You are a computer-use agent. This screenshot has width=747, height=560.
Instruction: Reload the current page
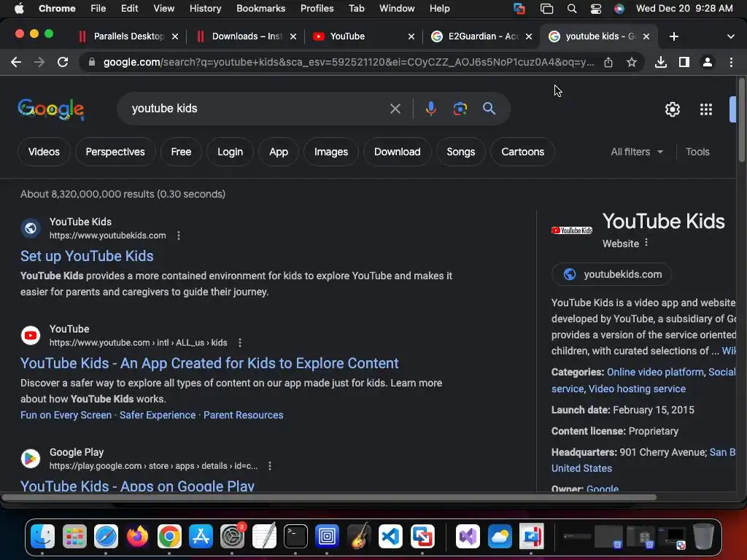63,63
